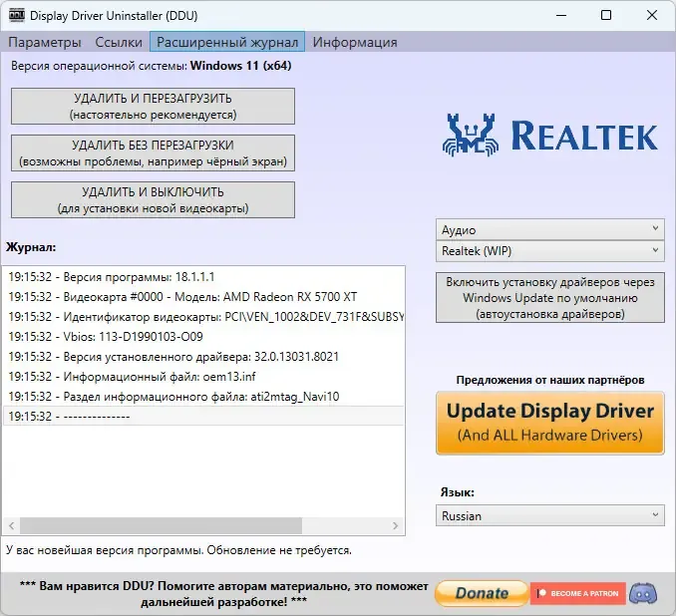
Task: Enable driver installation via Windows Update button
Action: pos(550,298)
